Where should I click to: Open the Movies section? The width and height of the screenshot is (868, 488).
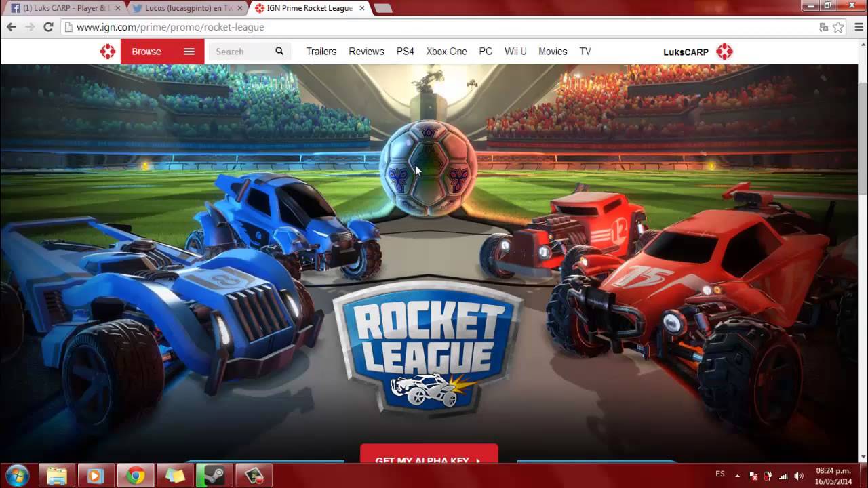[553, 52]
